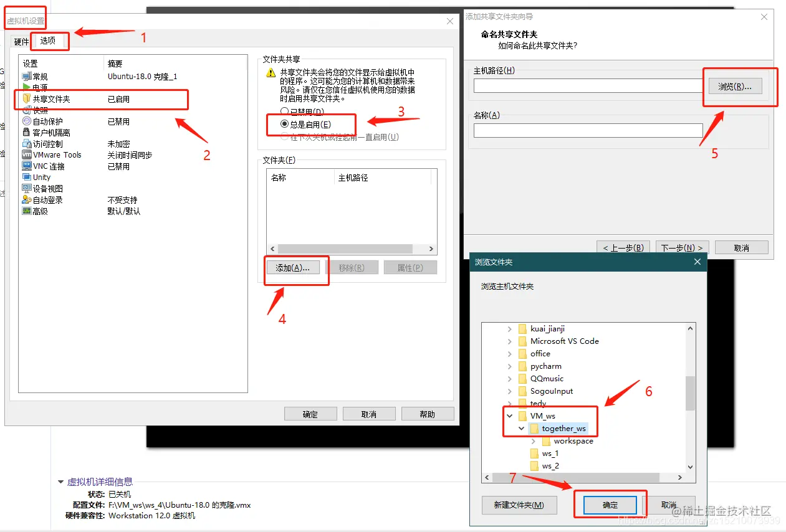Click 取消 in the 浏览文件夹 dialog
The width and height of the screenshot is (786, 532).
669,505
